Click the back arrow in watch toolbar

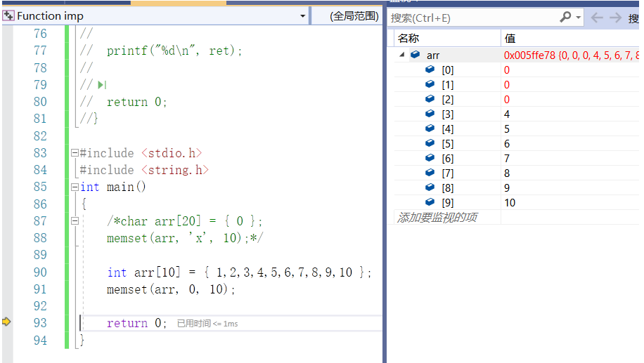(597, 18)
